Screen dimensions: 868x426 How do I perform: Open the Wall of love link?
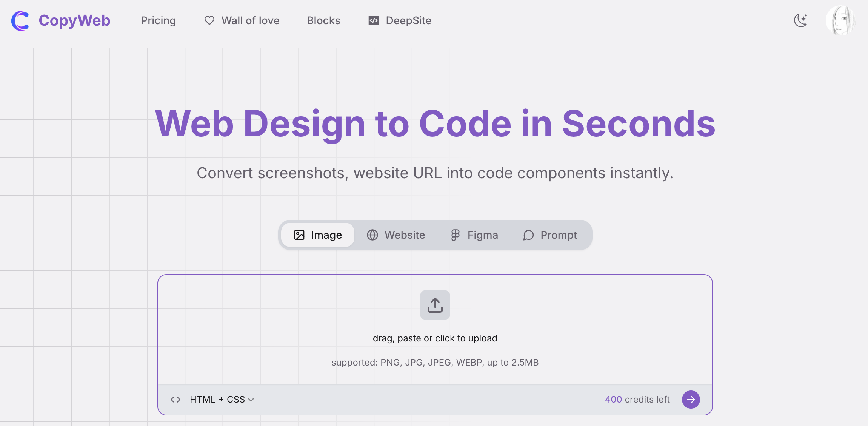(x=250, y=20)
